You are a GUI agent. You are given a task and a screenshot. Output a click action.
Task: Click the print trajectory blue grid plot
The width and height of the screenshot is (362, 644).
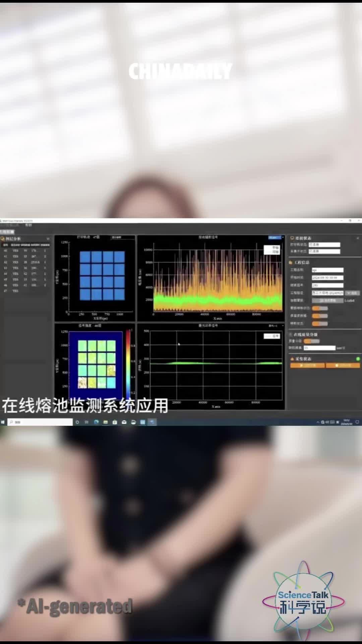click(x=102, y=276)
